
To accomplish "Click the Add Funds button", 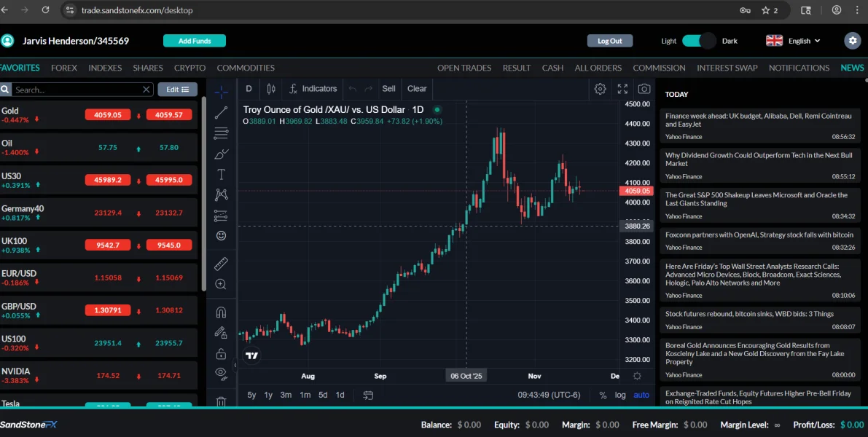I will tap(195, 41).
